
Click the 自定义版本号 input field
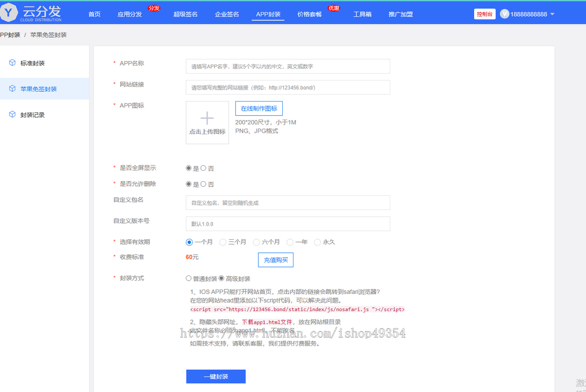point(288,224)
